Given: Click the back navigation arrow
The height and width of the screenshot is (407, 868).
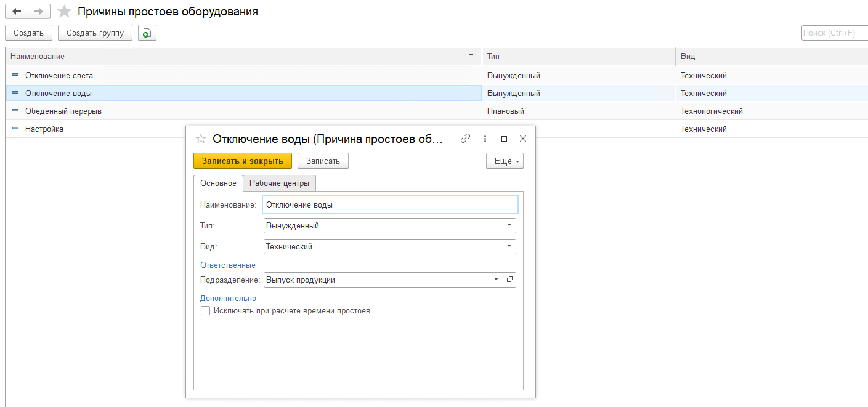Looking at the screenshot, I should pyautogui.click(x=17, y=12).
